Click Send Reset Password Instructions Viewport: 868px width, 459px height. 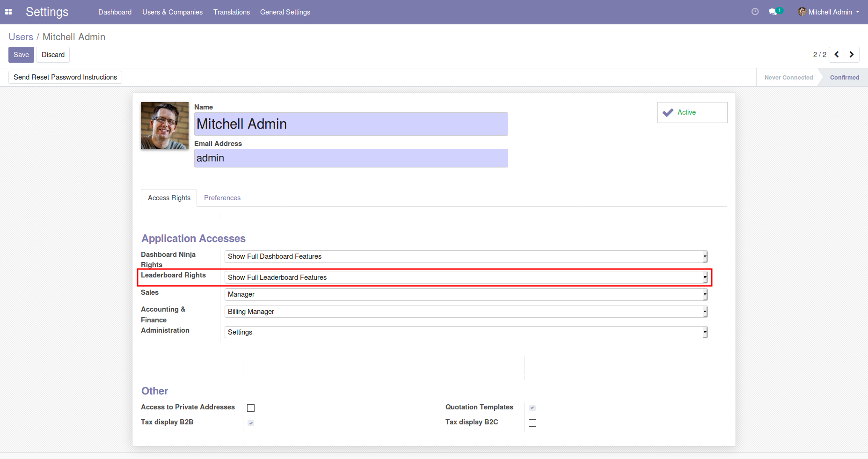point(65,77)
